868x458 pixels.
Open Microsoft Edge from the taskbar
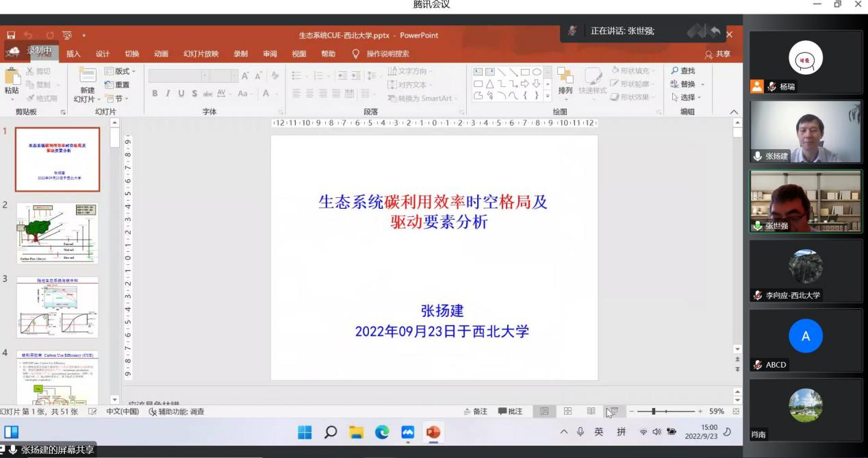382,432
